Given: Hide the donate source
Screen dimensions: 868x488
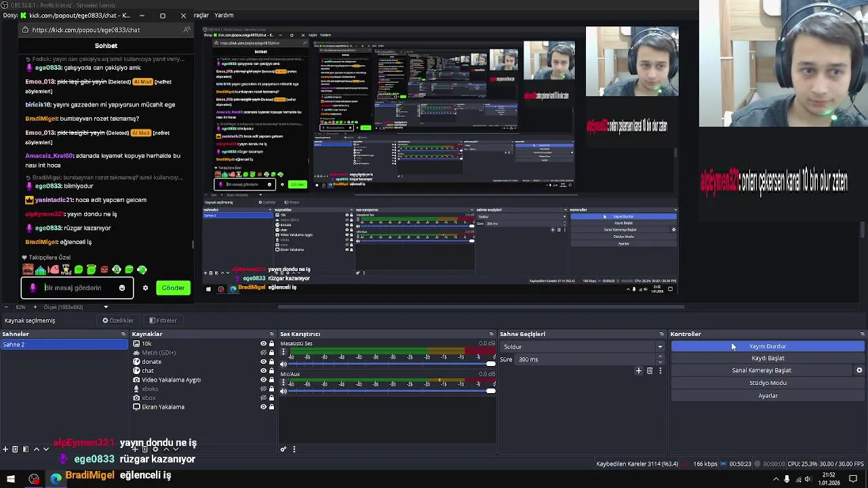Looking at the screenshot, I should pyautogui.click(x=263, y=362).
